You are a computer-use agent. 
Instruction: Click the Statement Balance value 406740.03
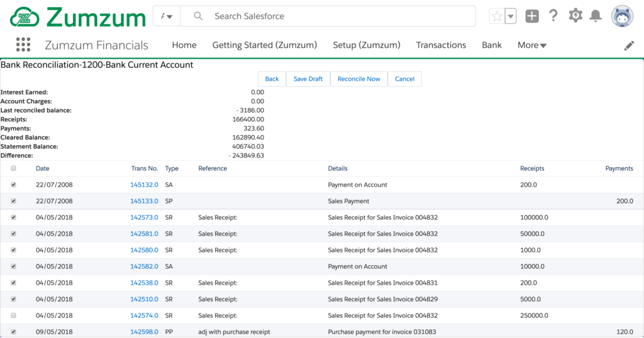pyautogui.click(x=248, y=146)
